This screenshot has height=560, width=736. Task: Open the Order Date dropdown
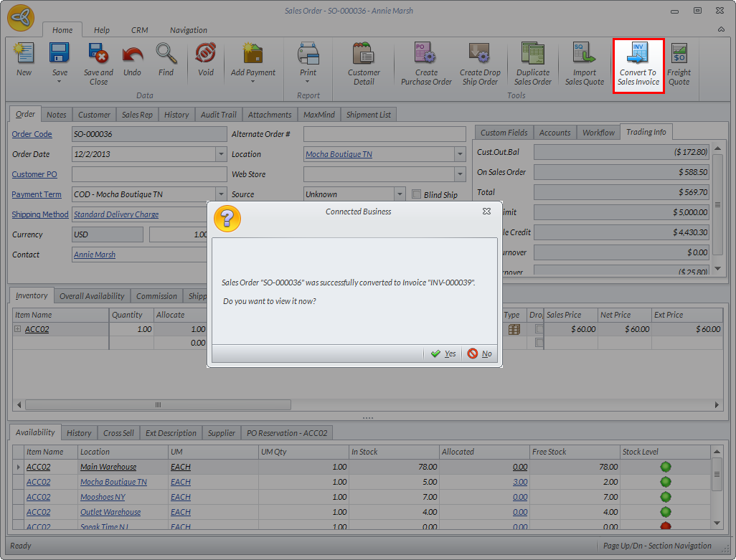click(221, 154)
